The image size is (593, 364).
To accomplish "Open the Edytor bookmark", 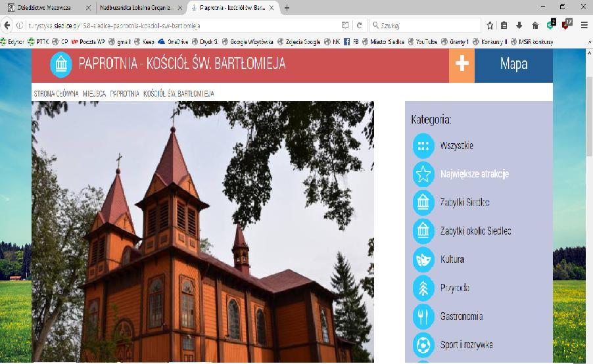I will pyautogui.click(x=12, y=41).
